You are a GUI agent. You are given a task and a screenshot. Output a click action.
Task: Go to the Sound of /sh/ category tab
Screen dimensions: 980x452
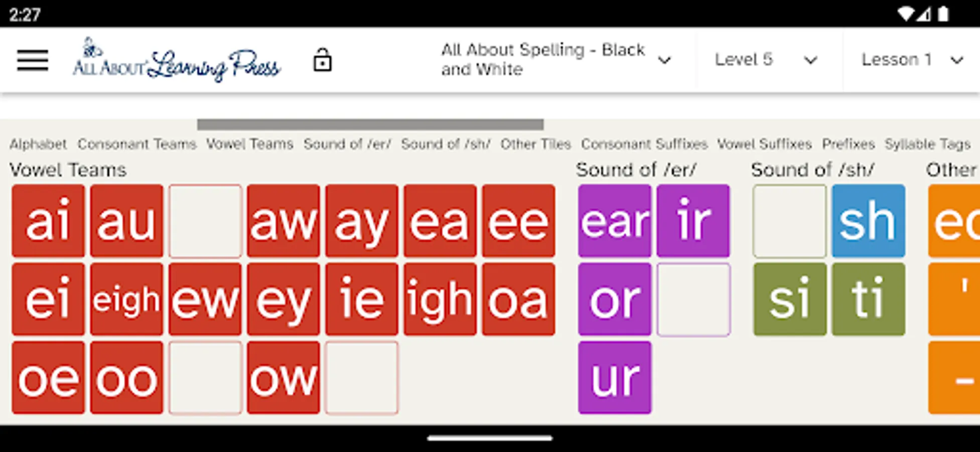(x=446, y=144)
